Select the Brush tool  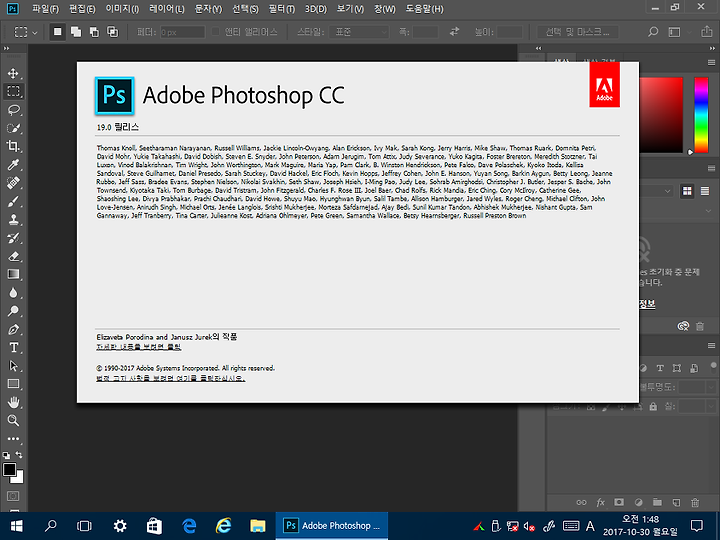[x=13, y=201]
